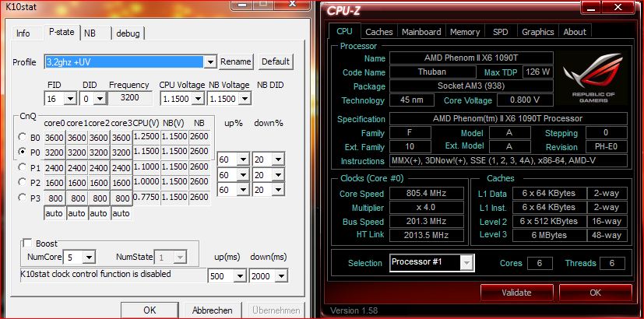Click the P3 CPU voltage 0.7750 cell
The width and height of the screenshot is (644, 319).
pos(146,197)
